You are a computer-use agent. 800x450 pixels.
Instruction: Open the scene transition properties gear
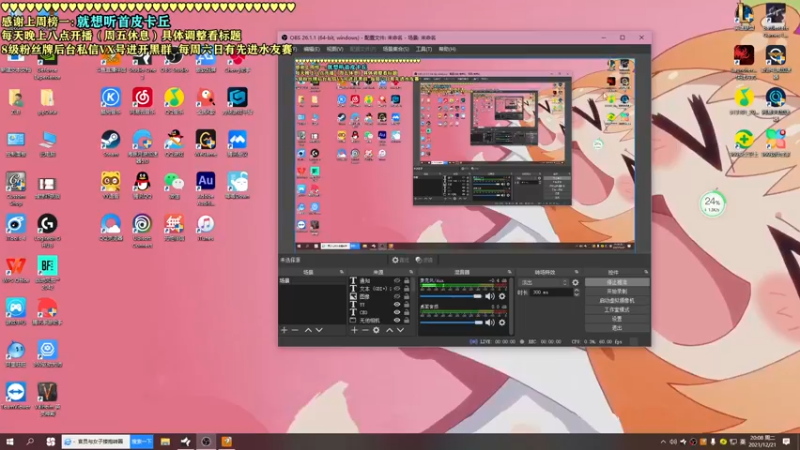click(x=576, y=282)
